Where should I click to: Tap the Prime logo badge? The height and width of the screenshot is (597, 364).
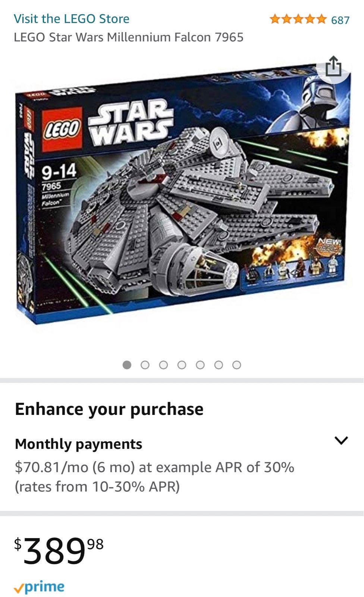click(x=39, y=587)
